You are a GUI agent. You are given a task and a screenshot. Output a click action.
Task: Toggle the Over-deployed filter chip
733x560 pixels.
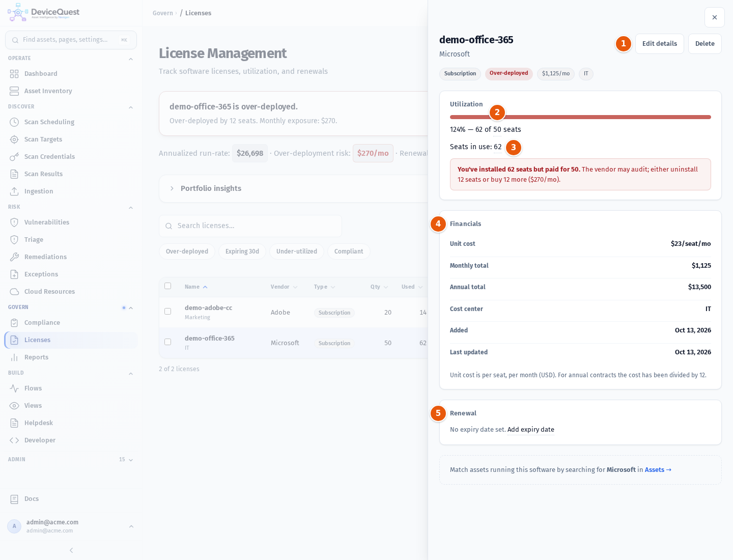click(x=187, y=251)
